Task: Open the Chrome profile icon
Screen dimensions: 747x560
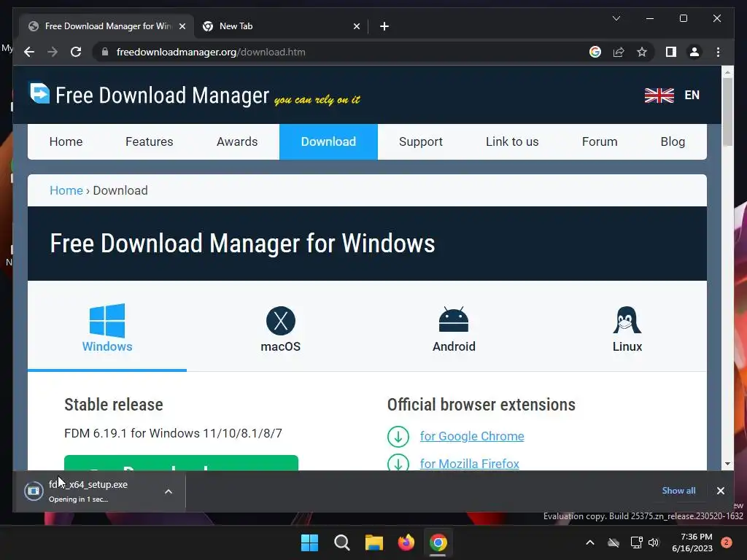Action: click(x=694, y=52)
